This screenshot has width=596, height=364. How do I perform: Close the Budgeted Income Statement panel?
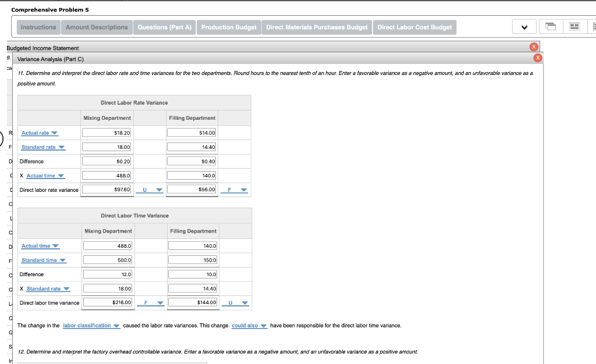click(x=534, y=47)
